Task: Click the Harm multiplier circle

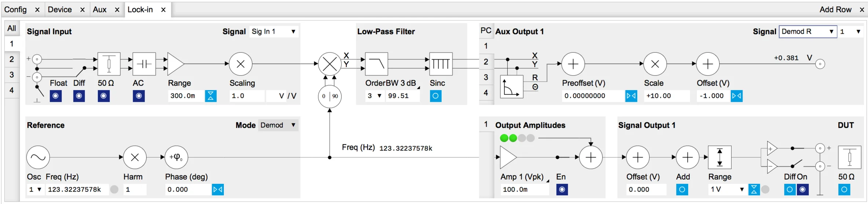Action: pos(135,157)
